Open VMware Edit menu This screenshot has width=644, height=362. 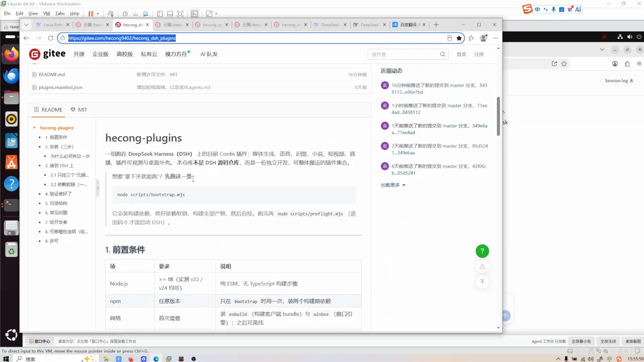[x=19, y=13]
